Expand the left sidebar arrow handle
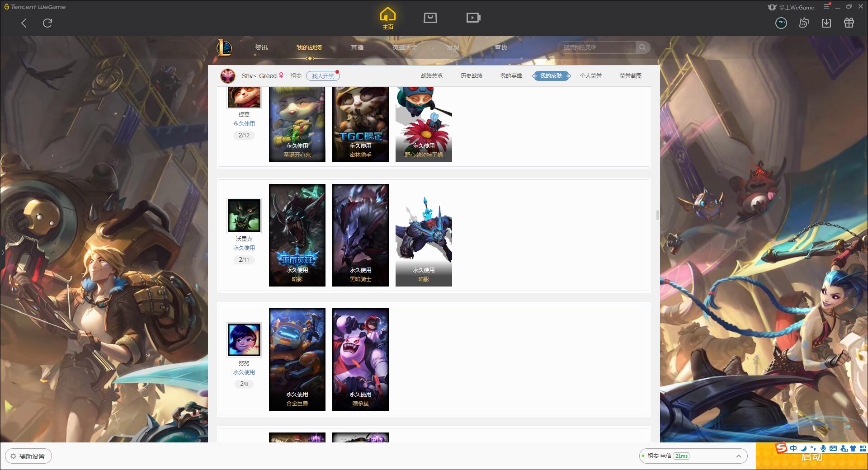This screenshot has height=470, width=868. 2,252
